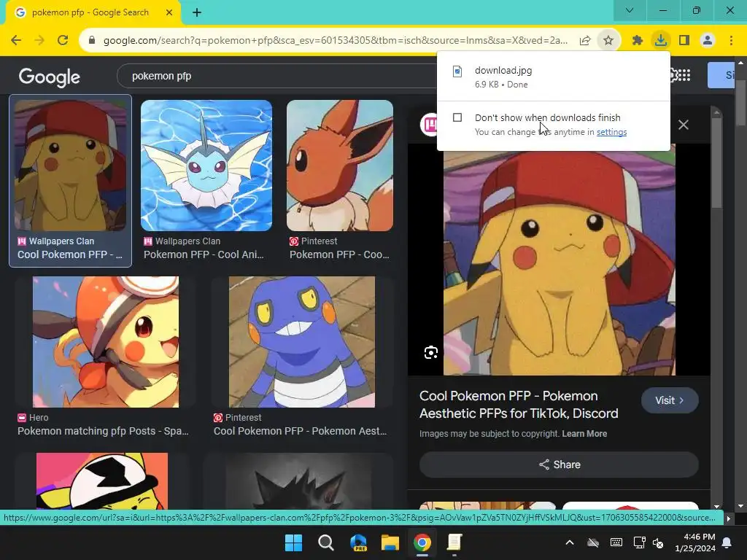747x560 pixels.
Task: Open Pokemon PFP - Cool Ani... result
Action: 204,254
